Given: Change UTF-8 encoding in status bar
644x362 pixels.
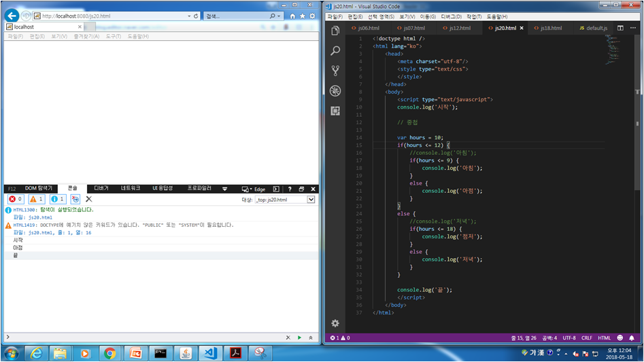Looking at the screenshot, I should (569, 338).
